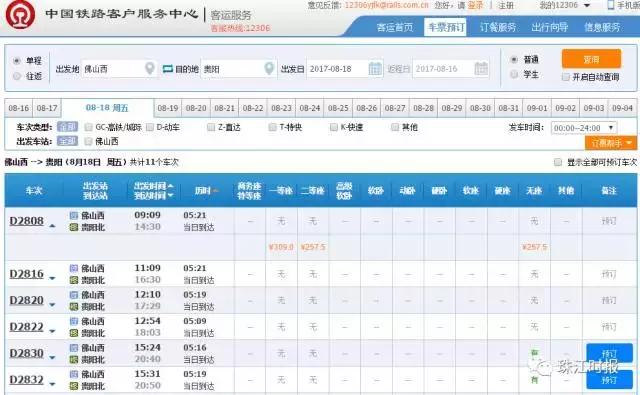Sort by 出发时间 column header

point(153,186)
